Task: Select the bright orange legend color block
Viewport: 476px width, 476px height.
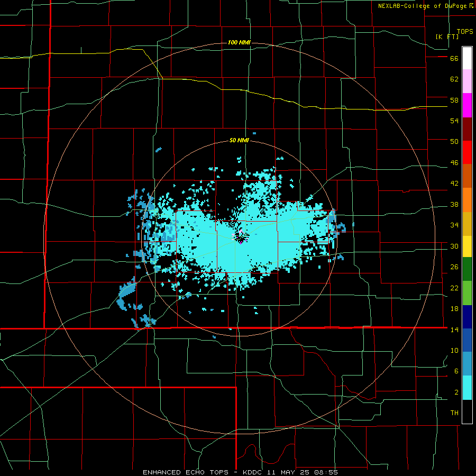Action: coord(467,200)
